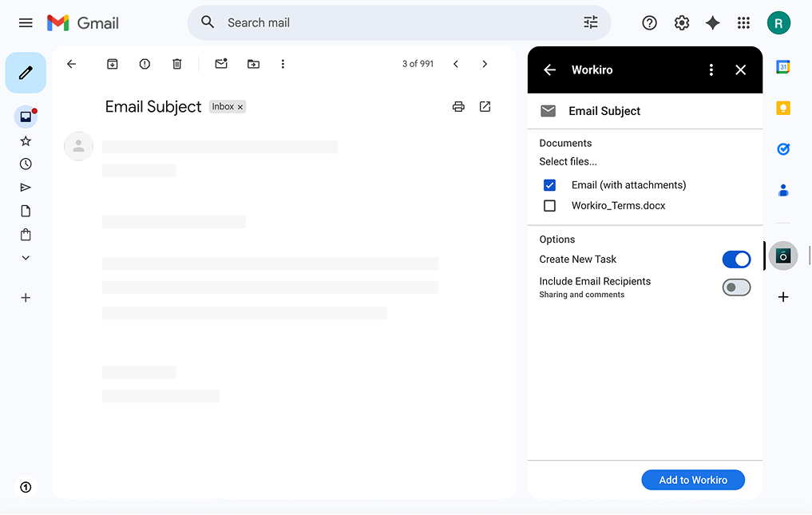Open Google Keep in the side panel
Viewport: 812px width, 515px height.
(x=783, y=107)
